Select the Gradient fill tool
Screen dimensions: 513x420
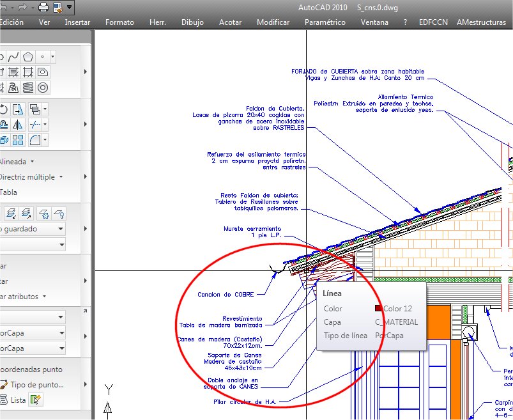(x=28, y=72)
